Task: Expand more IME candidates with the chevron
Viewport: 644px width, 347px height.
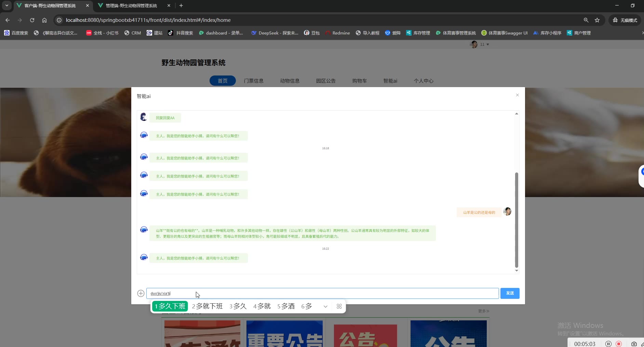Action: point(325,306)
